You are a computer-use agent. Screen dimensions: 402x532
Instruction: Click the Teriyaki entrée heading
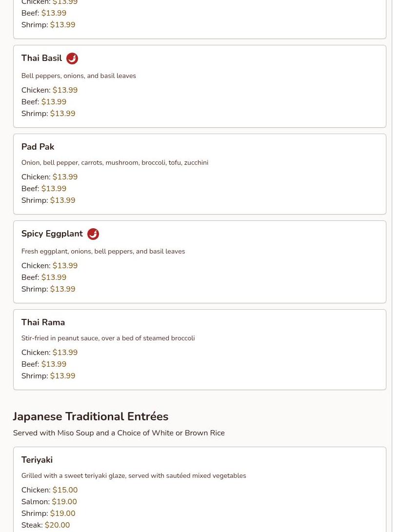point(37,460)
